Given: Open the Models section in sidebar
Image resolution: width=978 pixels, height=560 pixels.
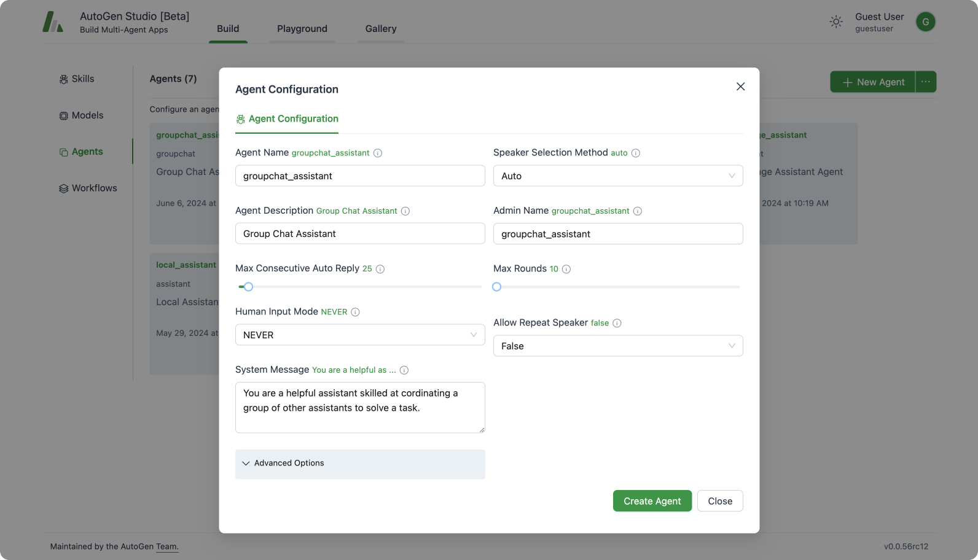Looking at the screenshot, I should point(81,115).
